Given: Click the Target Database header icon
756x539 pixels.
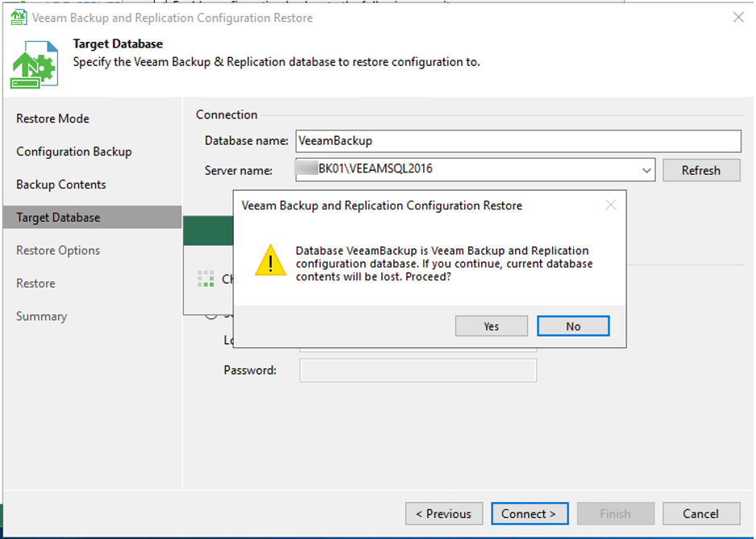Looking at the screenshot, I should [35, 64].
